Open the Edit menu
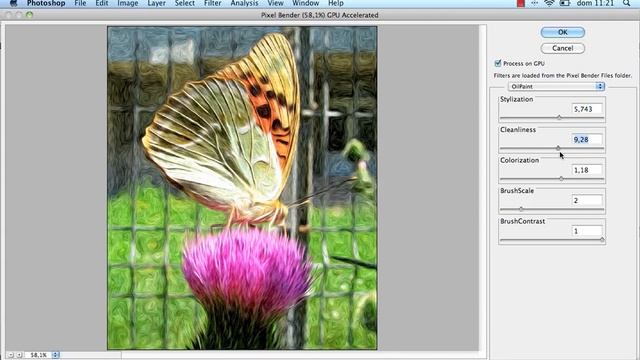Viewport: 640px width, 360px height. [x=102, y=3]
